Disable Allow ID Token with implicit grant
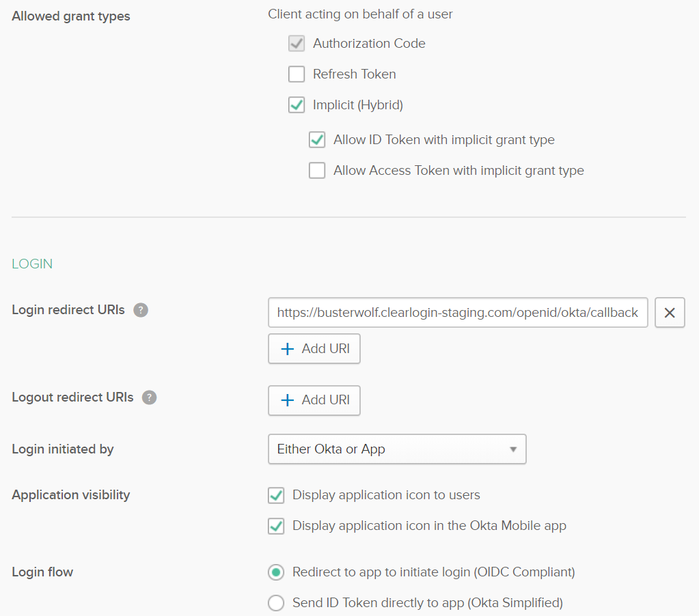The width and height of the screenshot is (699, 616). (317, 140)
